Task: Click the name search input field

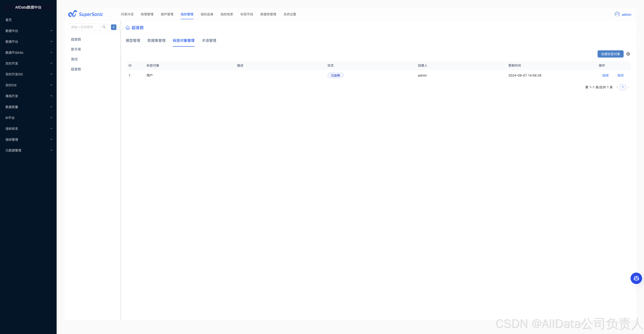Action: (x=84, y=27)
